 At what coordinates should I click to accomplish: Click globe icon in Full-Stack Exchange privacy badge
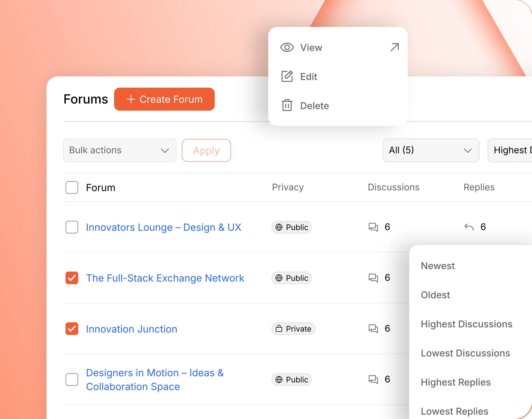[x=279, y=278]
